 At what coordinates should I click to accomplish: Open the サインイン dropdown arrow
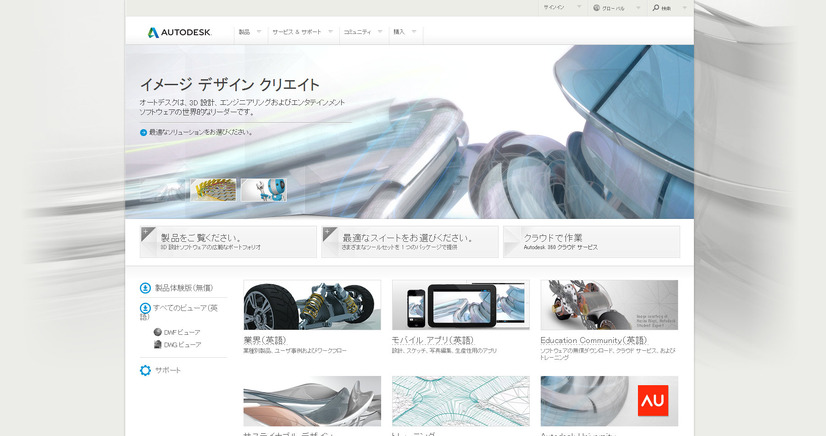(579, 7)
